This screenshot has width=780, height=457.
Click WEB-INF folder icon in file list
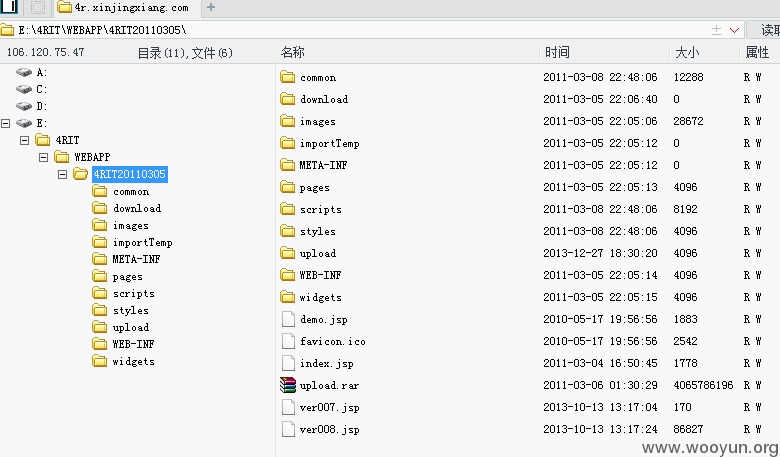click(288, 275)
